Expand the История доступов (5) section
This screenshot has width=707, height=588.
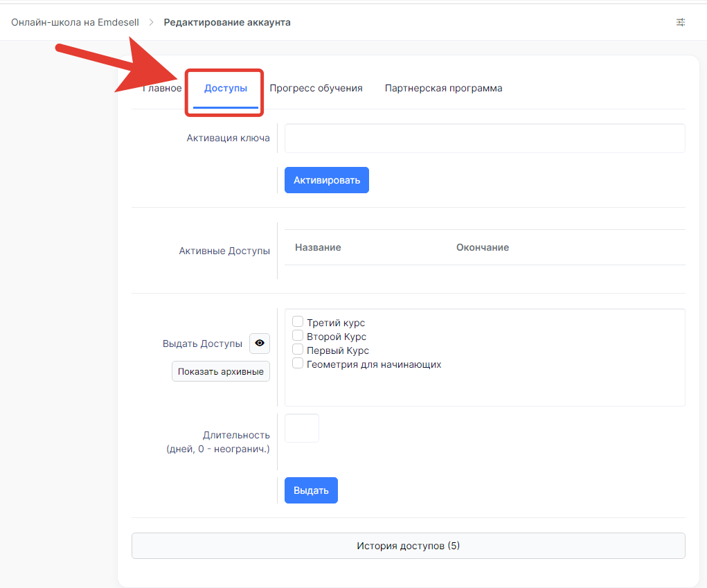[408, 546]
